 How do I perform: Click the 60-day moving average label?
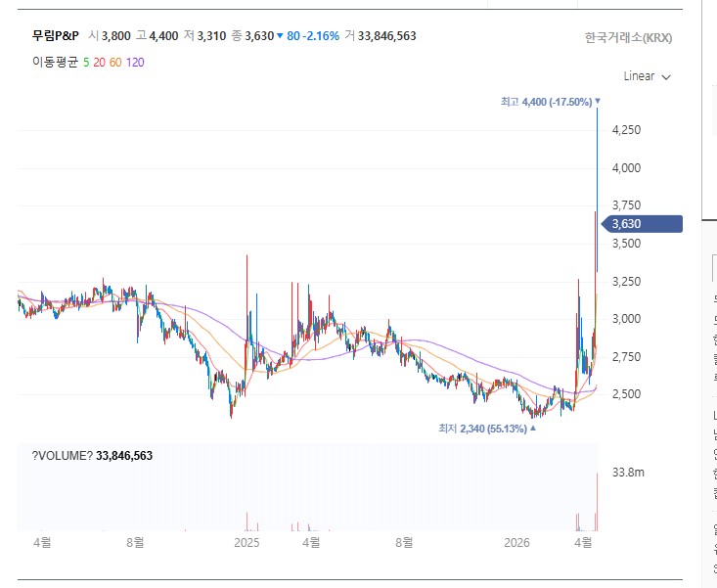pyautogui.click(x=115, y=63)
